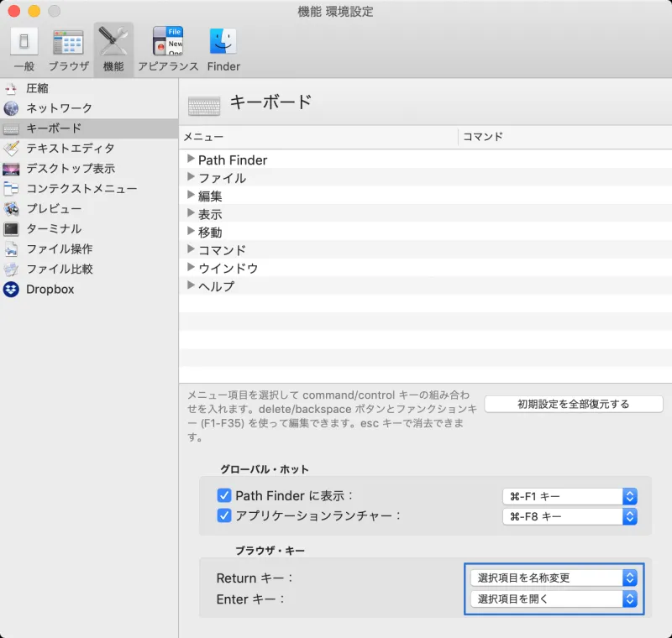Open the Finder preferences toolbar icon

[x=223, y=41]
